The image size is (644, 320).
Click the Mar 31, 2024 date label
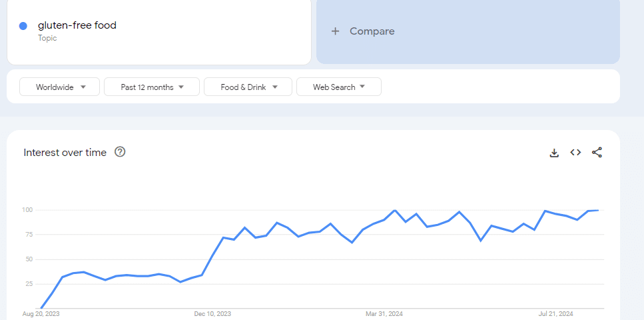[384, 313]
